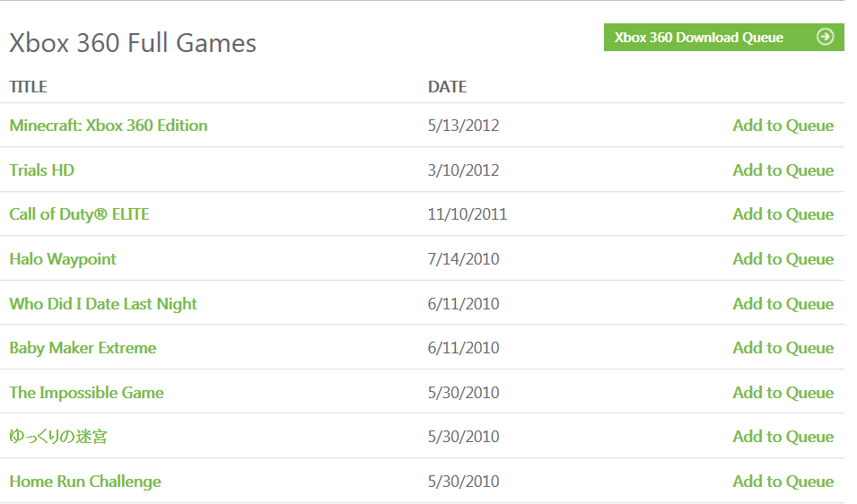Add Minecraft: Xbox 360 Edition to queue

coord(783,126)
